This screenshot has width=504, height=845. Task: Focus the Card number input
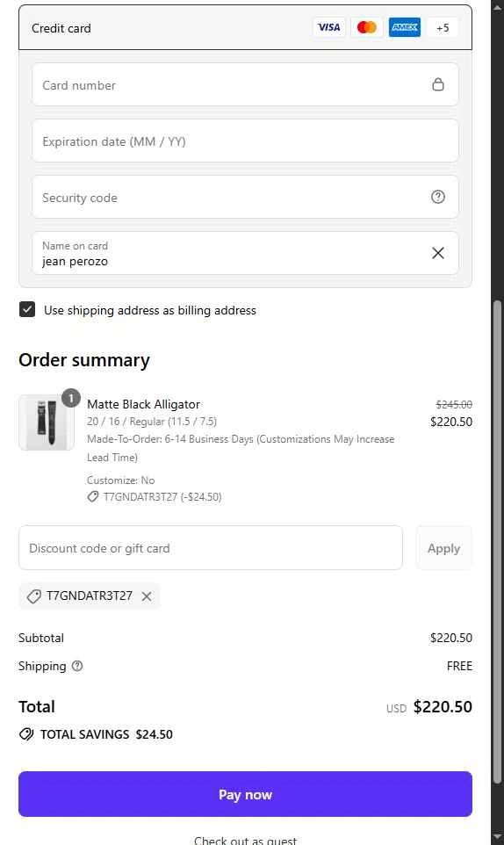pos(245,84)
